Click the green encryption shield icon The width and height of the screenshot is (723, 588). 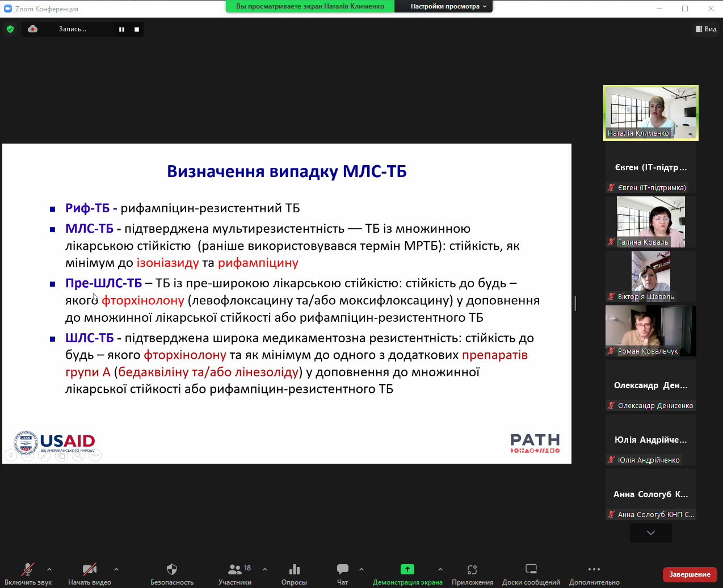(10, 29)
